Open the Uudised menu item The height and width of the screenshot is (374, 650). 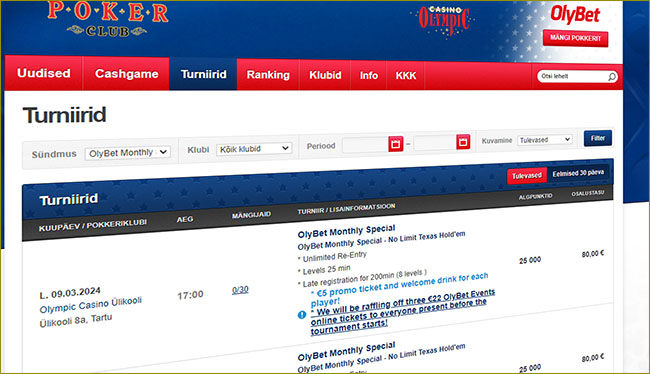44,73
